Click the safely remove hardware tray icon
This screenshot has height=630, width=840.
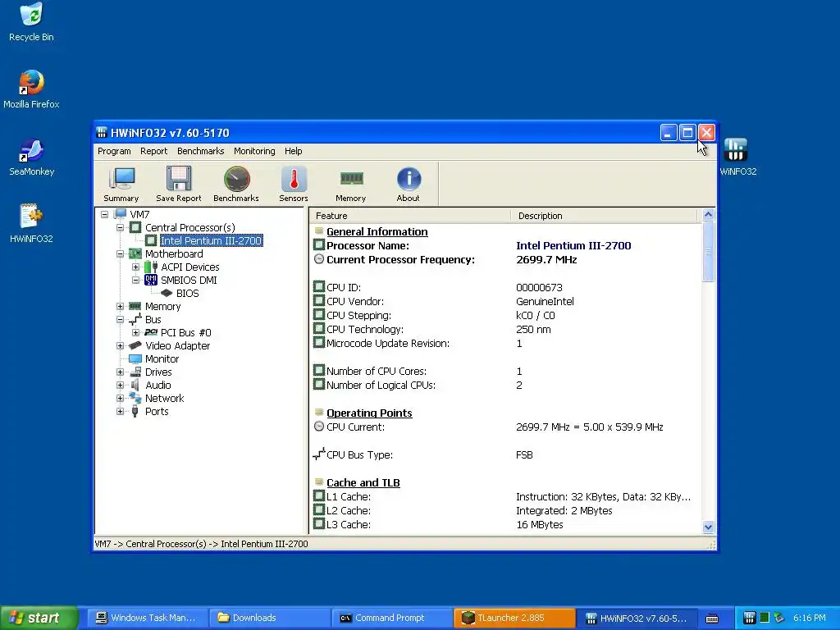(x=779, y=618)
